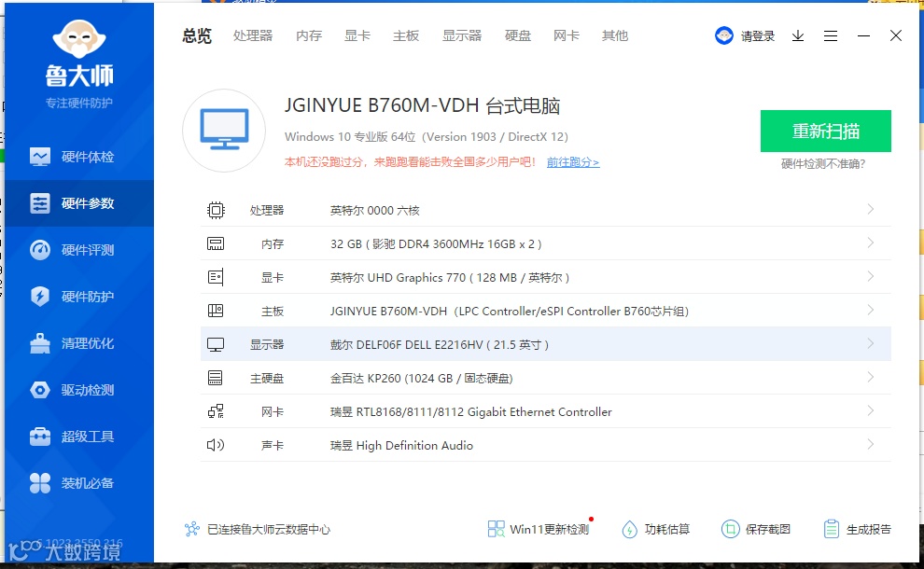Click the hard disk icon
The height and width of the screenshot is (569, 924).
[x=216, y=378]
